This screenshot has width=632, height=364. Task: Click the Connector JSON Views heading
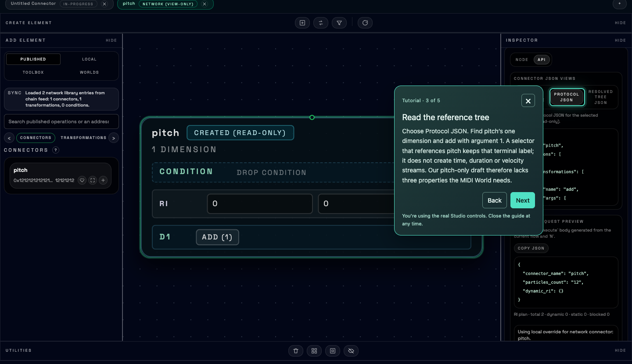545,79
